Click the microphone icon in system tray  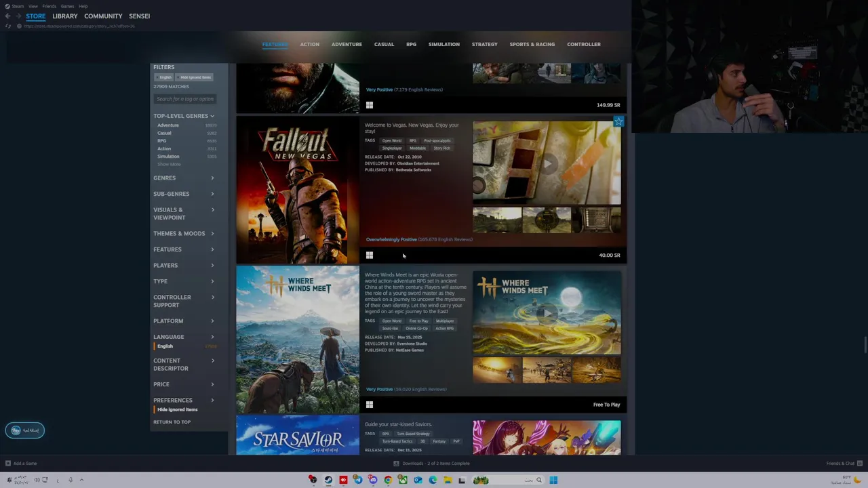tap(70, 480)
